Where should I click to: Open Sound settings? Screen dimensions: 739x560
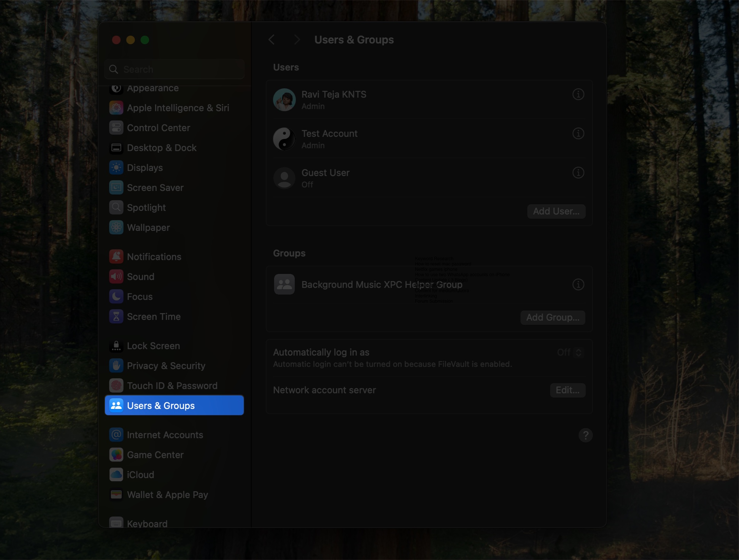click(x=140, y=277)
